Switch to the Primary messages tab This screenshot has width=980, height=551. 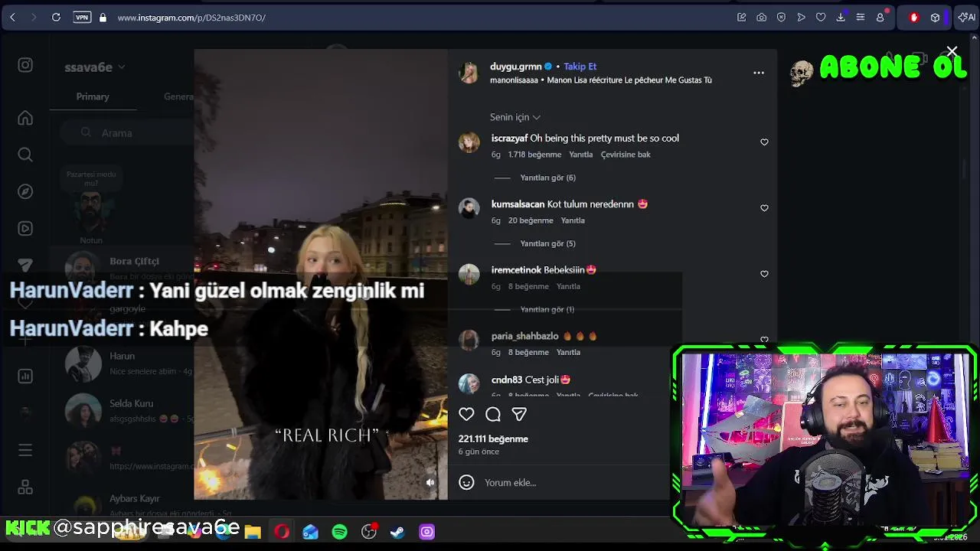pos(93,96)
